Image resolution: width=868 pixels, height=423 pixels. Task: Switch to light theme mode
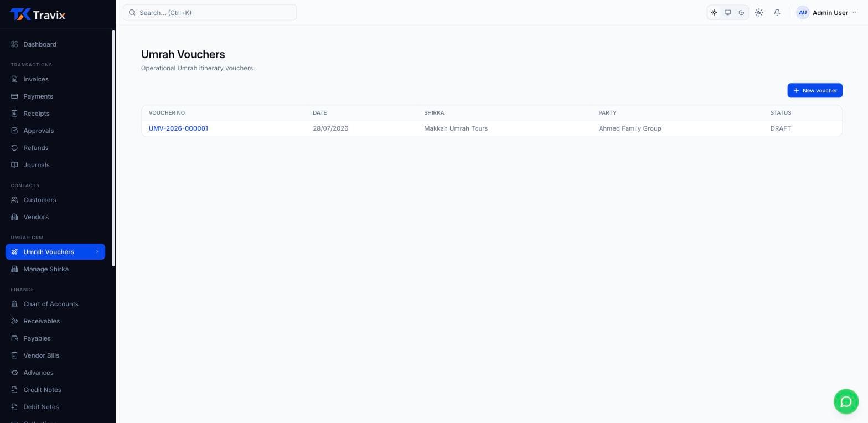714,12
